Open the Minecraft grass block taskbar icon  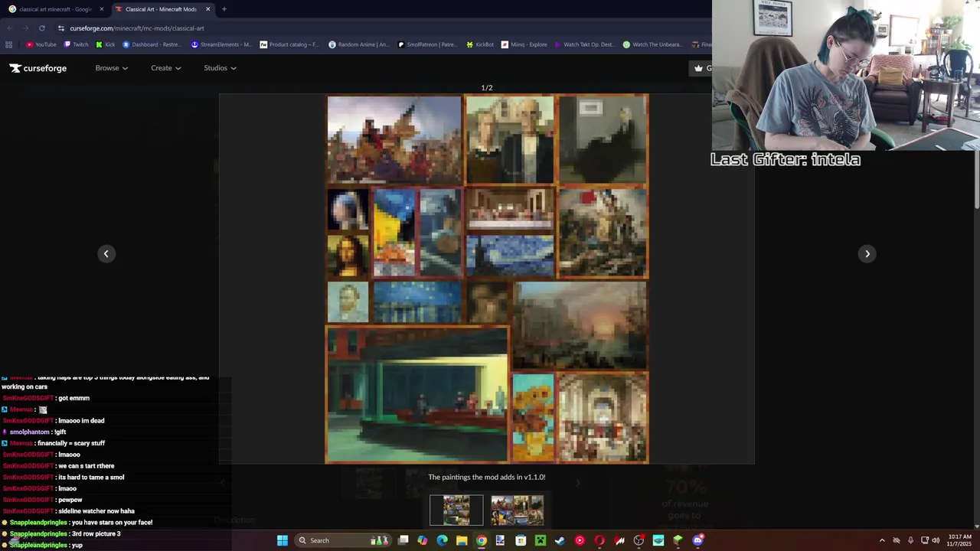[x=678, y=540]
